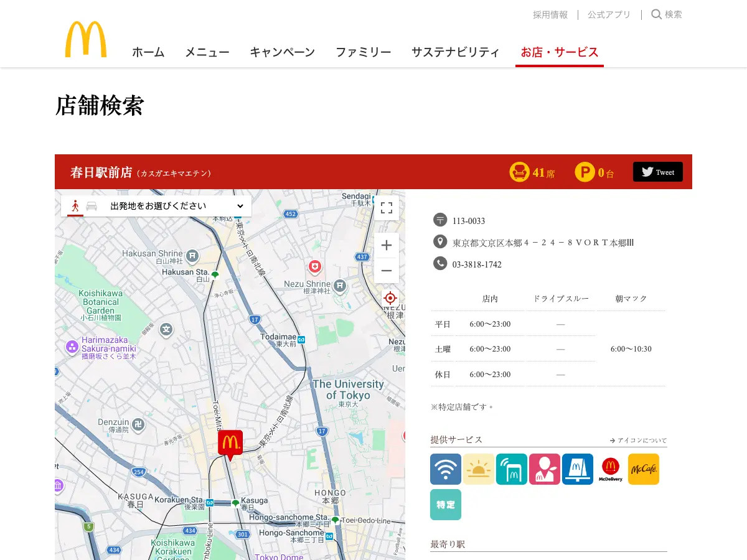Click the address location pin icon

440,241
